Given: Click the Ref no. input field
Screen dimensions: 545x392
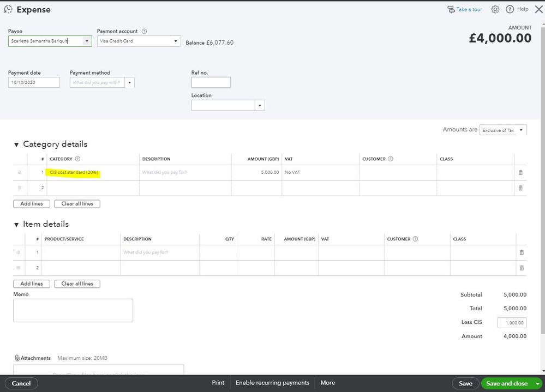Looking at the screenshot, I should pyautogui.click(x=211, y=82).
